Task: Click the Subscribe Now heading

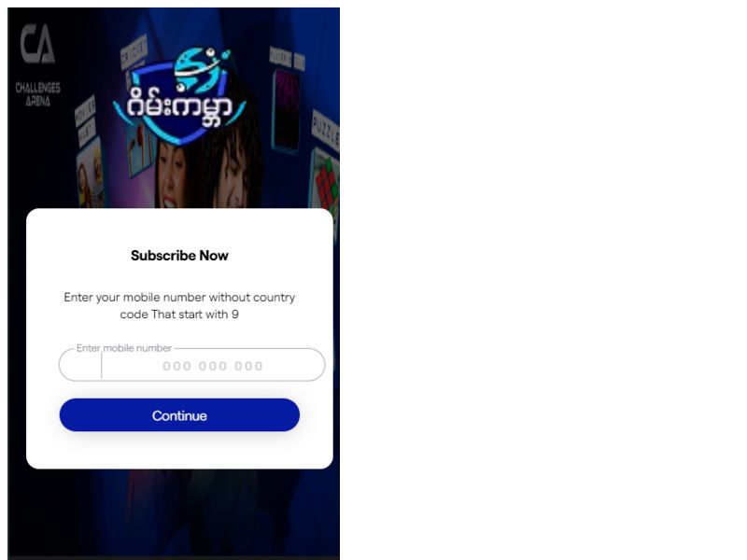Action: click(x=179, y=256)
